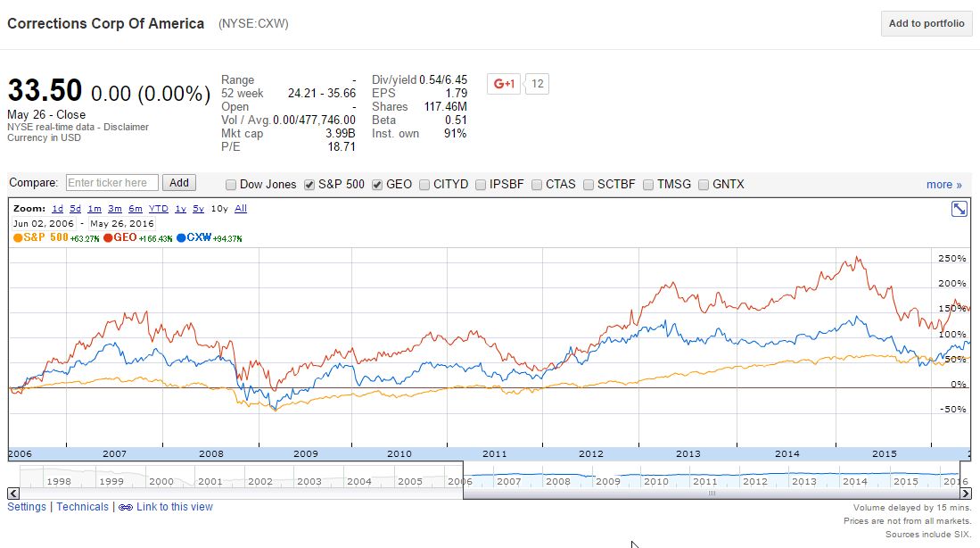Screen dimensions: 980x548
Task: Set chart zoom to 1d
Action: 57,209
